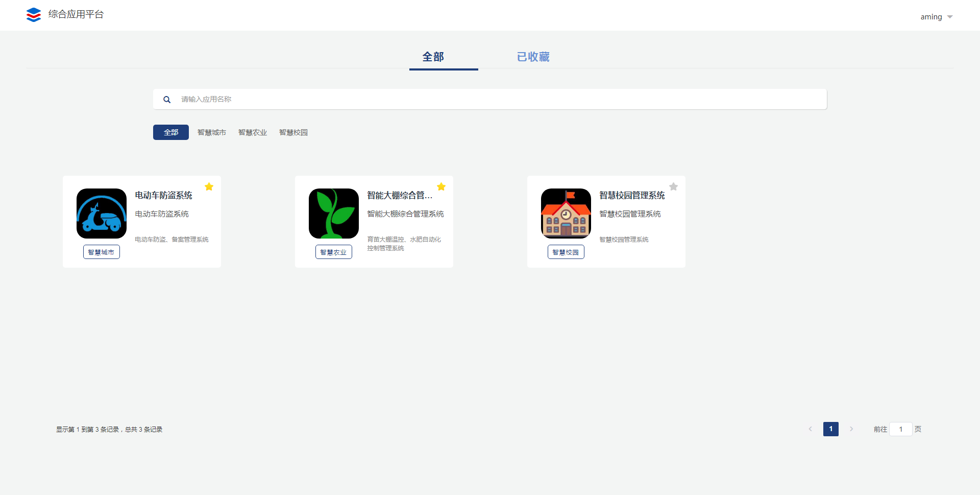The height and width of the screenshot is (495, 980).
Task: Favorite the 智慧校园管理系统 gray star
Action: [x=674, y=186]
